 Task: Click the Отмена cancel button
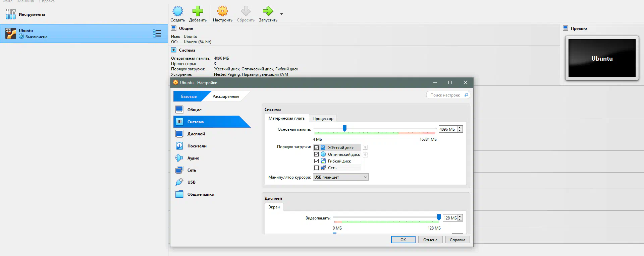click(x=430, y=240)
